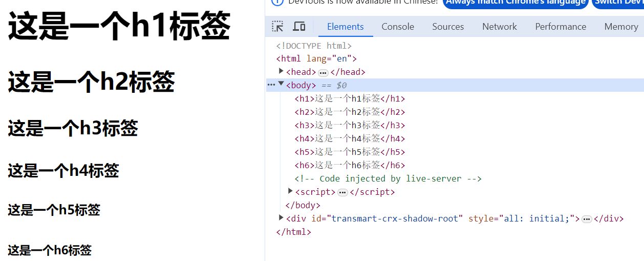The image size is (644, 261).
Task: Activate the inspect element picker icon
Action: click(277, 27)
